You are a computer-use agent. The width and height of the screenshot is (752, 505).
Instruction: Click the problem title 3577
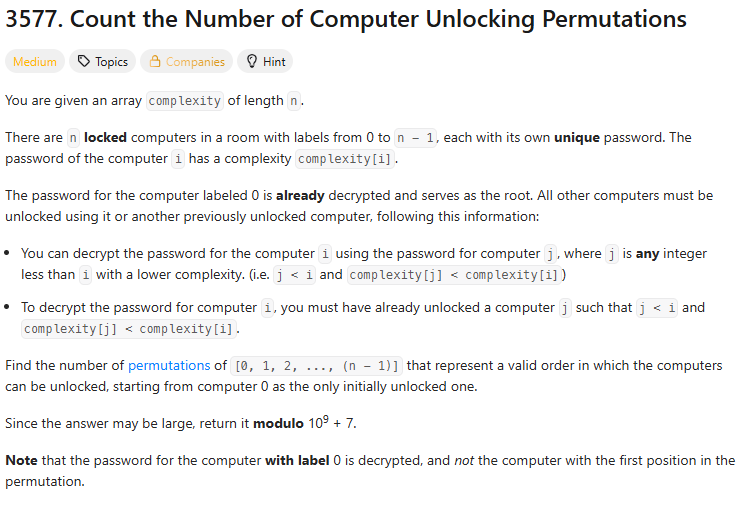[346, 19]
